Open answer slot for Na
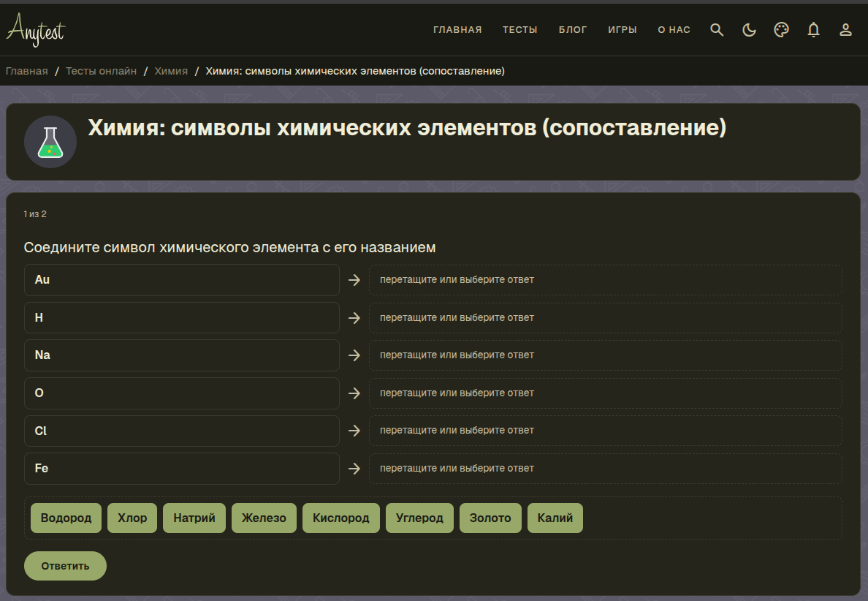The image size is (868, 601). (x=606, y=355)
